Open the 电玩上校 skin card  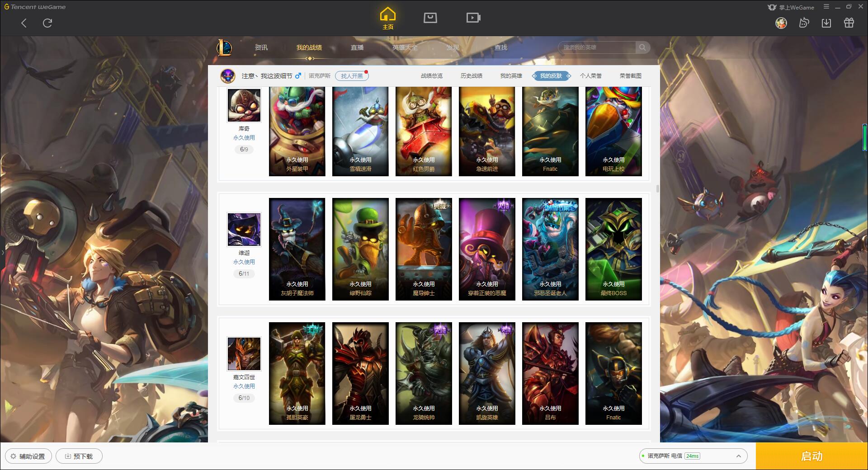tap(613, 131)
